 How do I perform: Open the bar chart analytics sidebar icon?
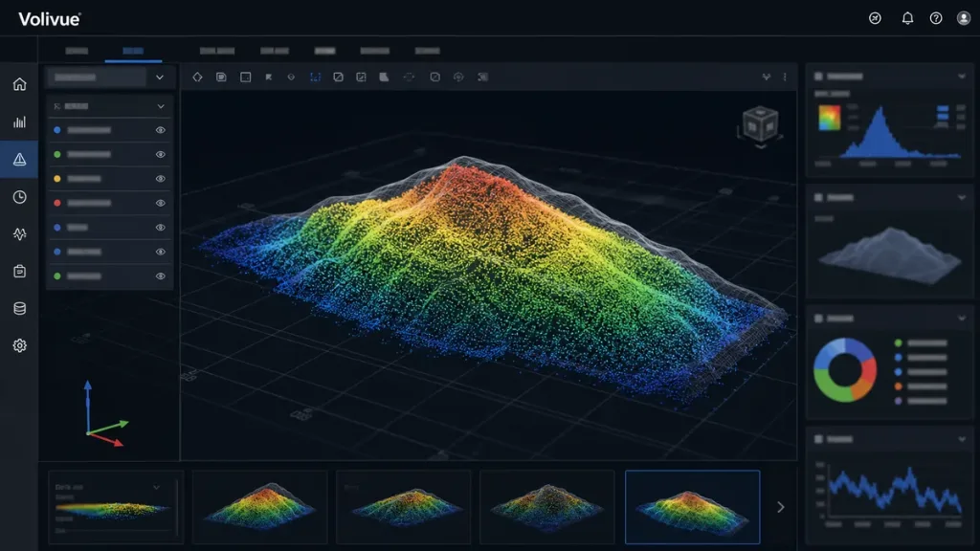[x=19, y=121]
